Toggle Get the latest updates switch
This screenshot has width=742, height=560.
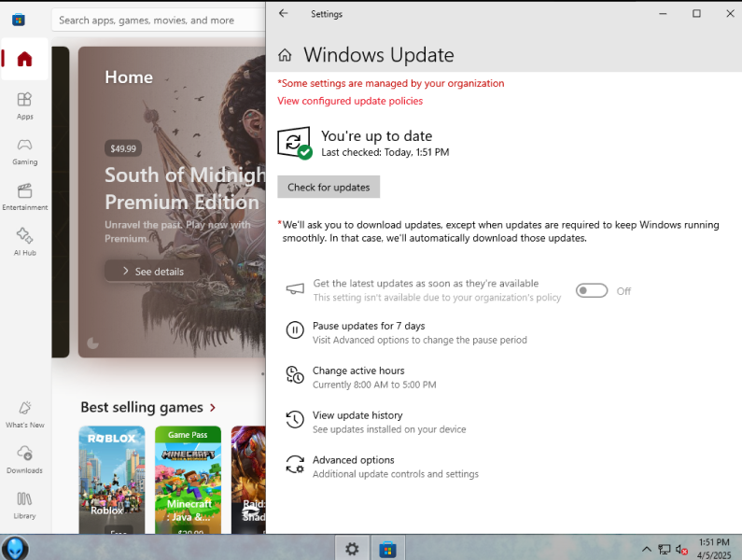[592, 290]
